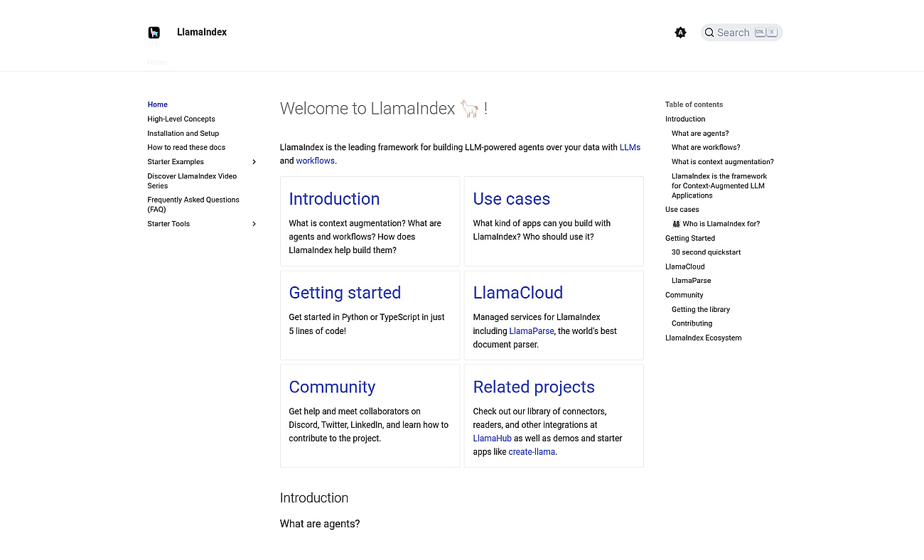
Task: Click the LlamaIndex llama logo icon
Action: (154, 32)
